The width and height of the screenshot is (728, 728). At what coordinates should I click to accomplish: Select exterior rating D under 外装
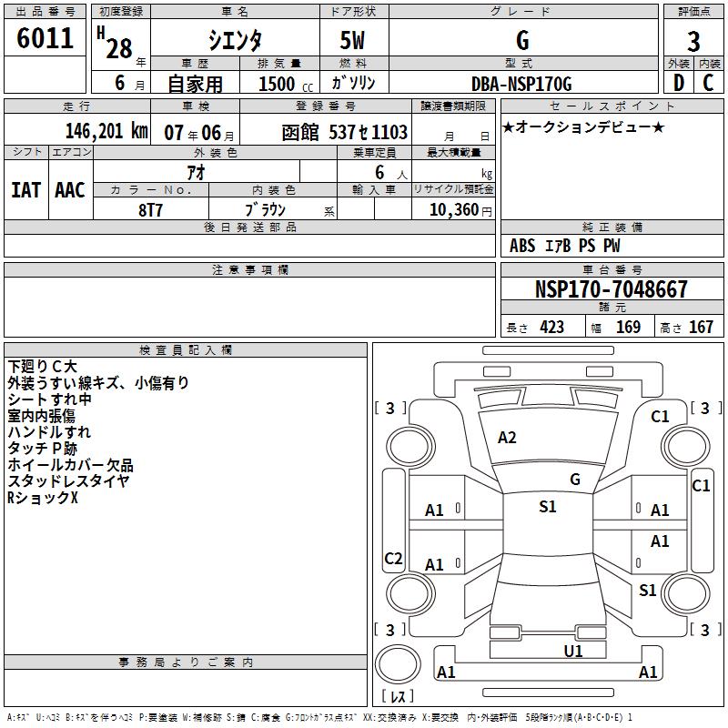click(x=679, y=83)
